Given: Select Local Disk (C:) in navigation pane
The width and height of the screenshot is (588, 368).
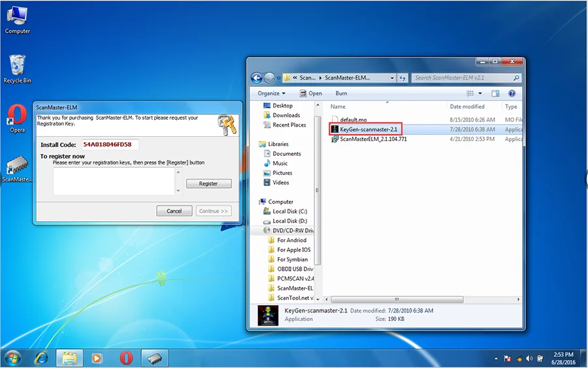Looking at the screenshot, I should coord(289,211).
